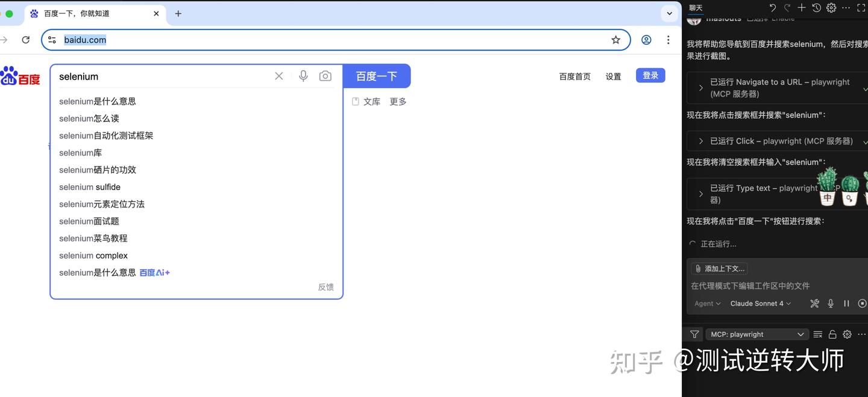Stop the running agent request
Image resolution: width=868 pixels, height=397 pixels.
pos(863,303)
